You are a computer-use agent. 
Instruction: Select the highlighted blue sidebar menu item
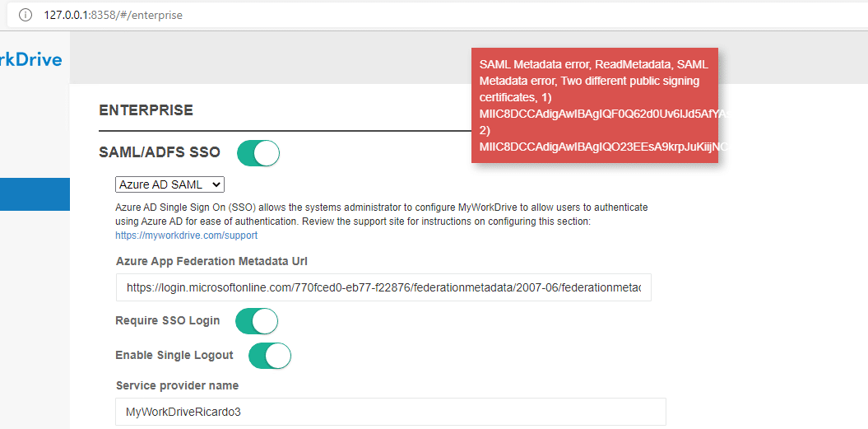pos(35,194)
